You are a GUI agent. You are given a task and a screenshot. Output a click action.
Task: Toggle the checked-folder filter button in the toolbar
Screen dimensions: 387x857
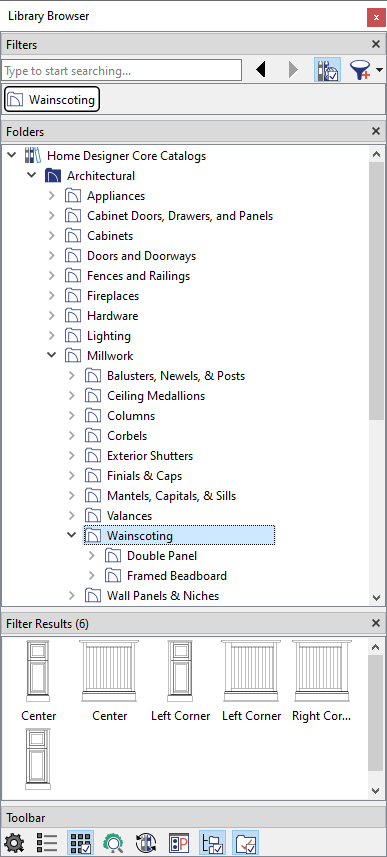point(245,843)
